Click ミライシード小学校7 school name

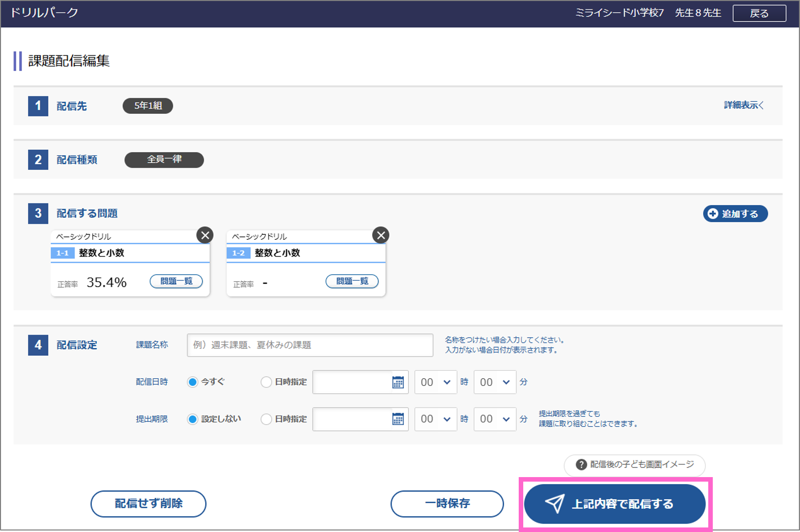pos(620,13)
